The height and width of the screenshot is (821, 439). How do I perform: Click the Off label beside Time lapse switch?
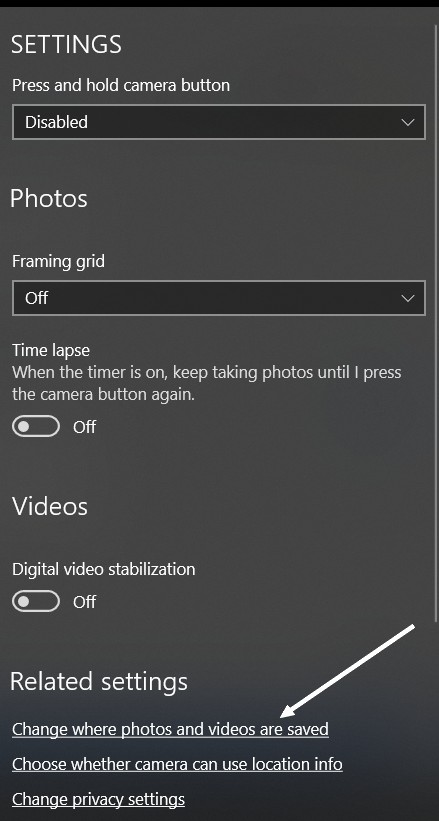84,427
